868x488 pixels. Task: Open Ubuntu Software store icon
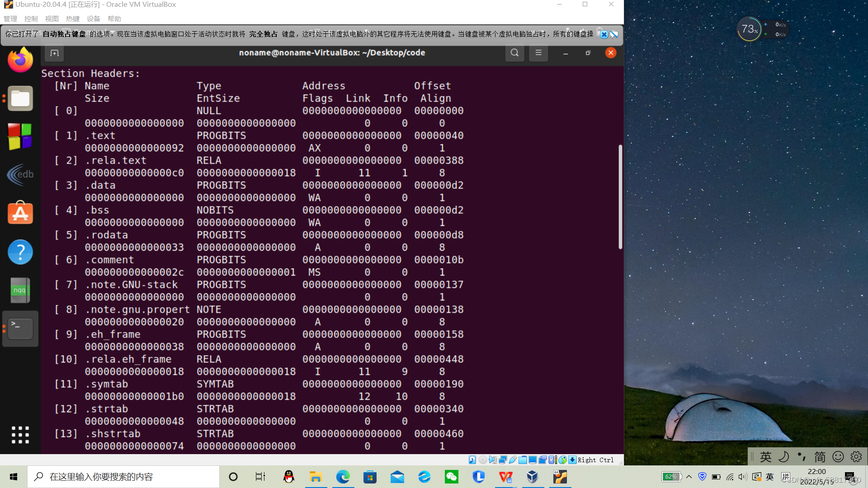20,213
